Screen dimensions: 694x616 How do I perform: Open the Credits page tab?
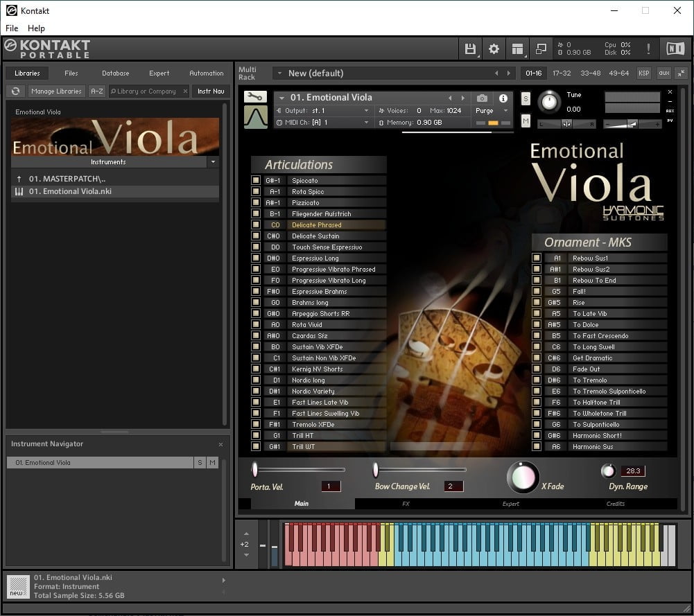tap(615, 504)
